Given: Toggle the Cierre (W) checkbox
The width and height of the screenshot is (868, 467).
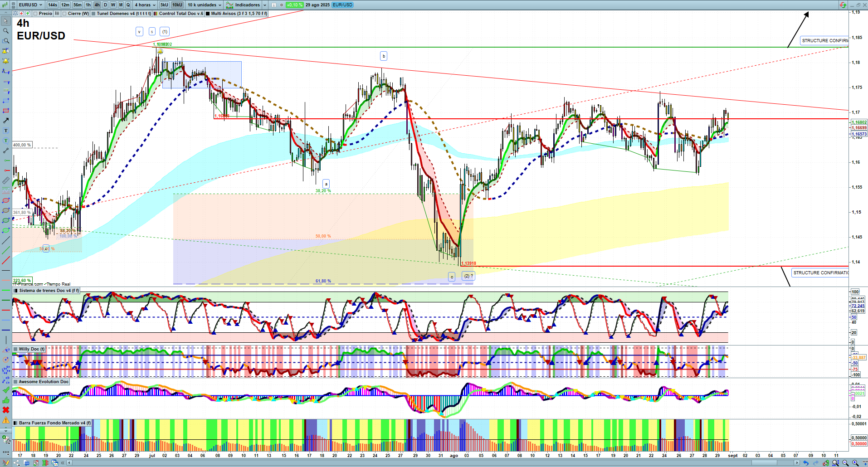Looking at the screenshot, I should pos(64,14).
